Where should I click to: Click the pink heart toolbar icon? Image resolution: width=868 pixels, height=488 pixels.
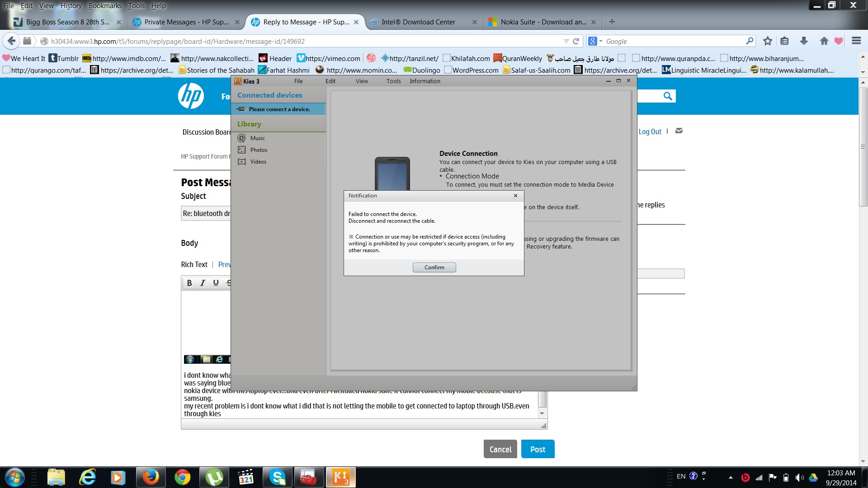coord(839,41)
